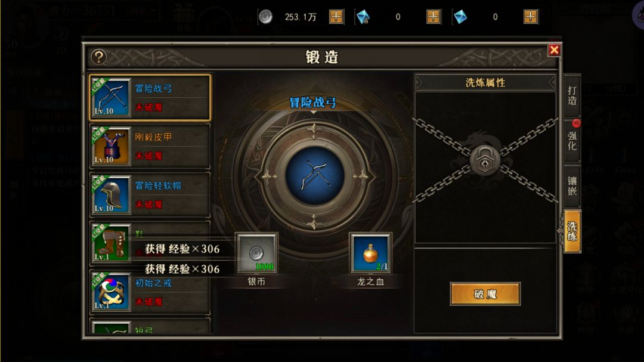Click the silver coin 银币 cost icon
Image resolution: width=644 pixels, height=362 pixels.
[x=256, y=253]
